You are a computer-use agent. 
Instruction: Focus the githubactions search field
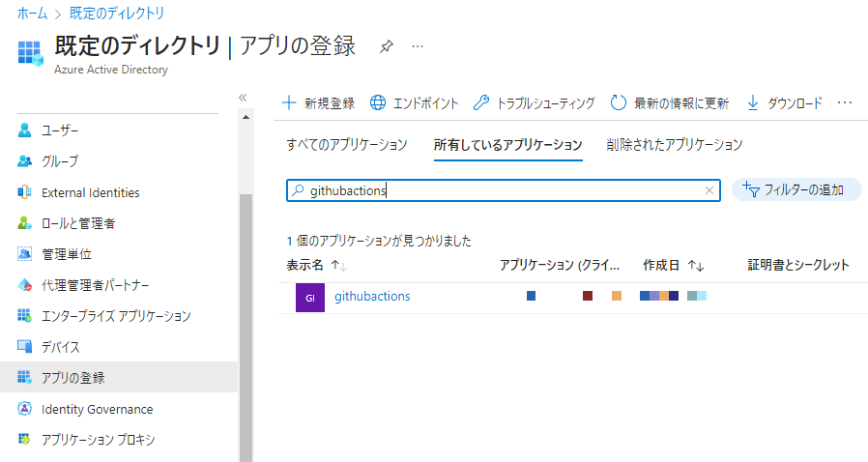504,190
